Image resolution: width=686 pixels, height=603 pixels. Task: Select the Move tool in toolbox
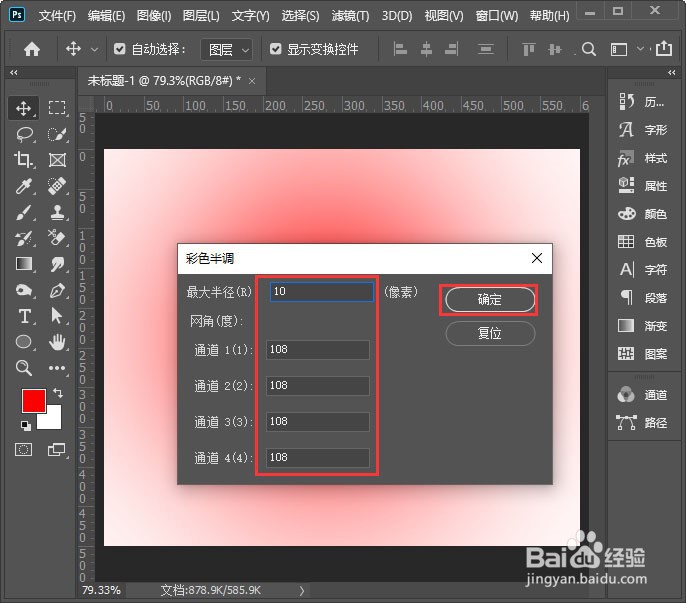coord(24,108)
